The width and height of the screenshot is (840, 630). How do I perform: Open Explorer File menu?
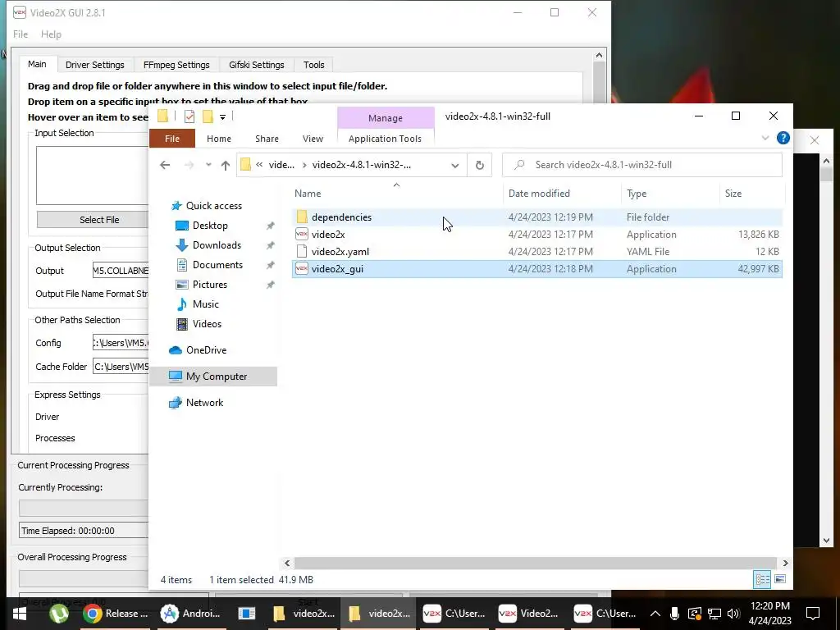172,138
